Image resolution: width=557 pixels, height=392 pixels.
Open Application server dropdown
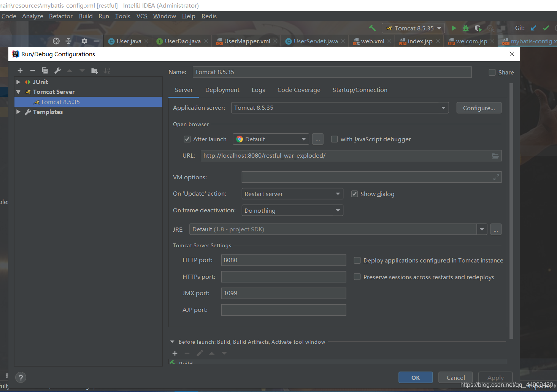340,108
